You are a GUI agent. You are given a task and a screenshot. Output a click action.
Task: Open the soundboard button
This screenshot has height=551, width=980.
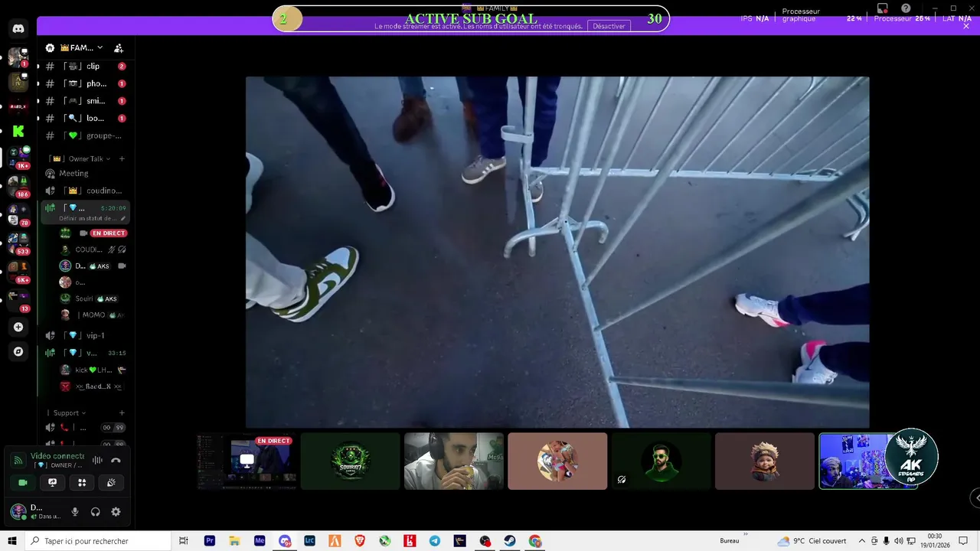click(111, 483)
